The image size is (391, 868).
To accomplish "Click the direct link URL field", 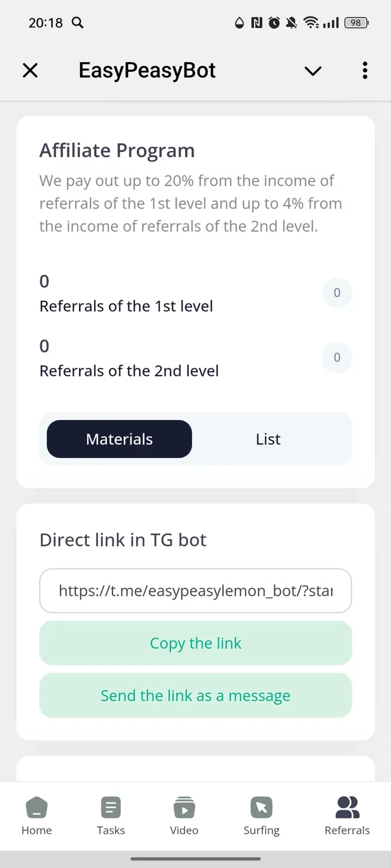I will pyautogui.click(x=196, y=591).
